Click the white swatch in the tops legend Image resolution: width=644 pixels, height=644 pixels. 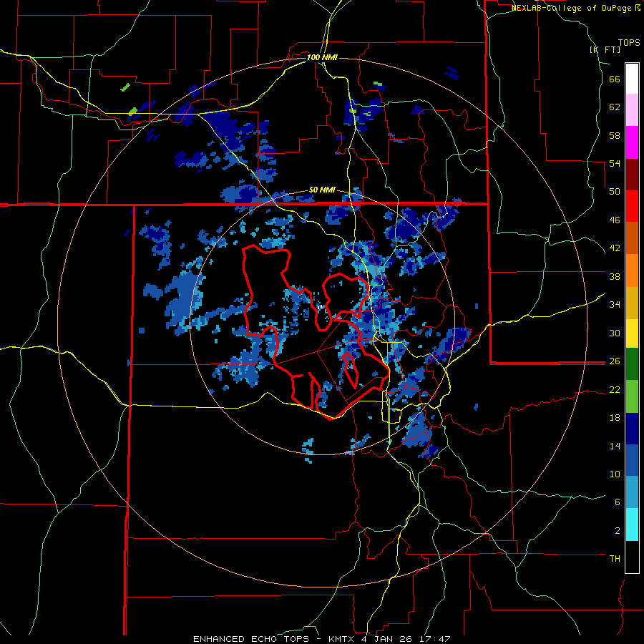pyautogui.click(x=632, y=79)
